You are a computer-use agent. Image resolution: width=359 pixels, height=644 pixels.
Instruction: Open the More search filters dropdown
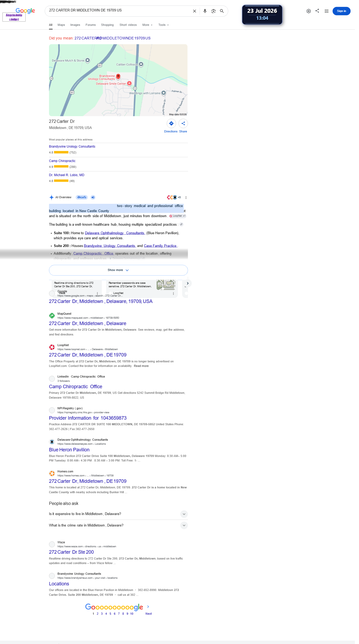(147, 25)
